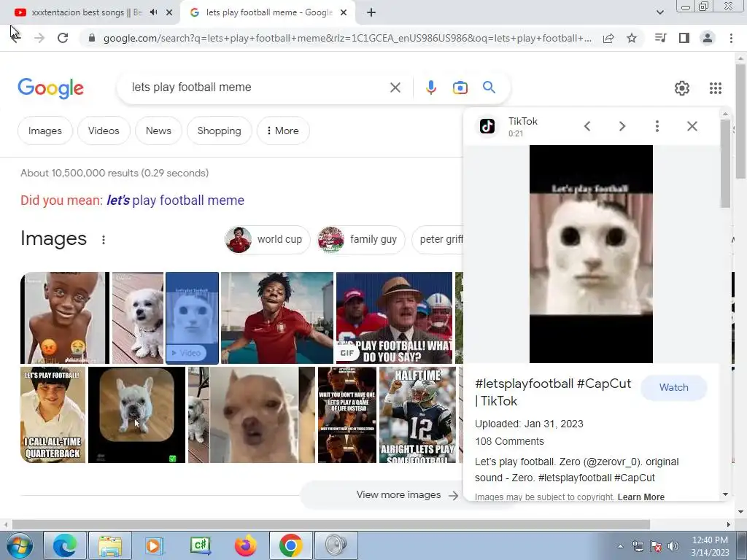Open Chrome three-dot menu
Image resolution: width=747 pixels, height=560 pixels.
tap(731, 38)
